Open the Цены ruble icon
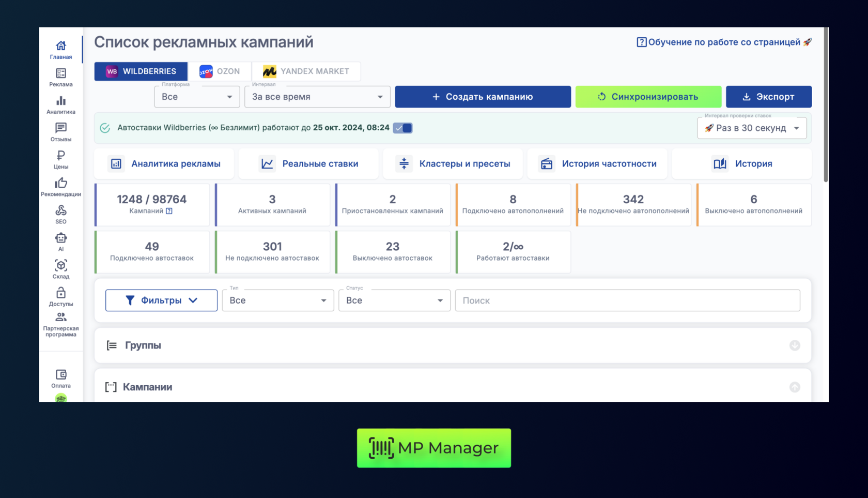Image resolution: width=868 pixels, height=498 pixels. tap(61, 156)
